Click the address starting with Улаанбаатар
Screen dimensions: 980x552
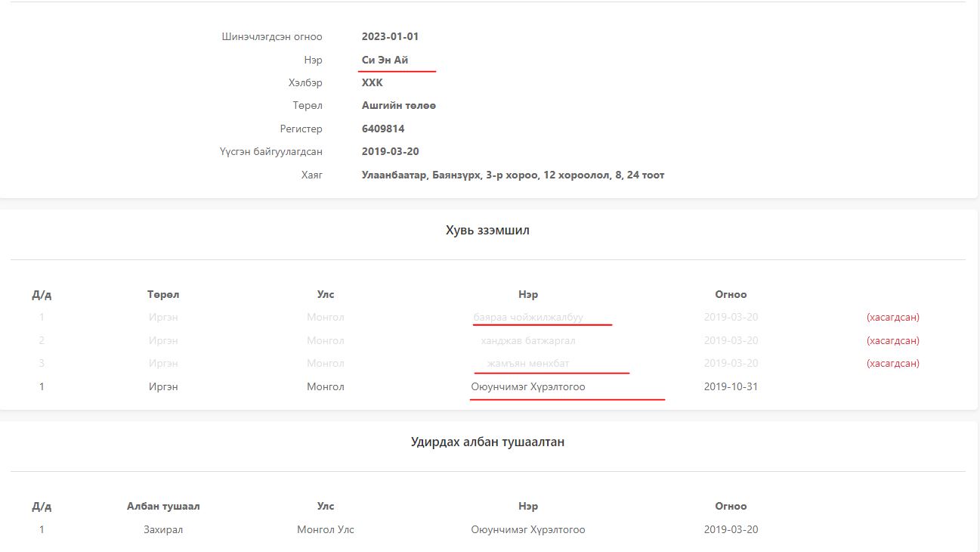tap(512, 175)
